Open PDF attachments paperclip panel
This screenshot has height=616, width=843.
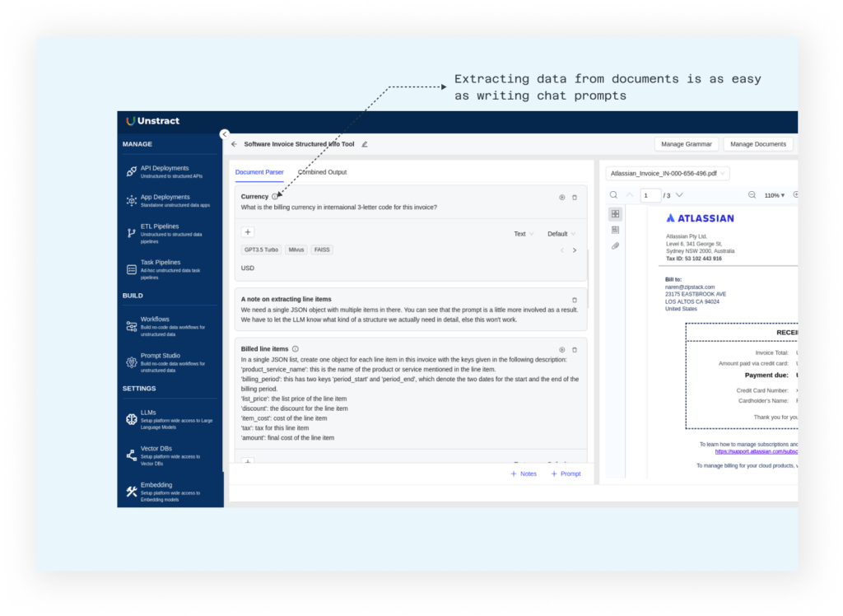tap(615, 245)
